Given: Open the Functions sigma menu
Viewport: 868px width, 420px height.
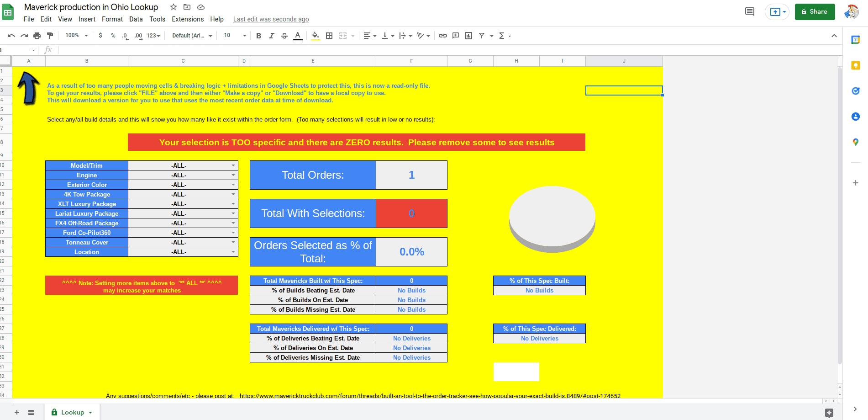Looking at the screenshot, I should click(x=505, y=36).
